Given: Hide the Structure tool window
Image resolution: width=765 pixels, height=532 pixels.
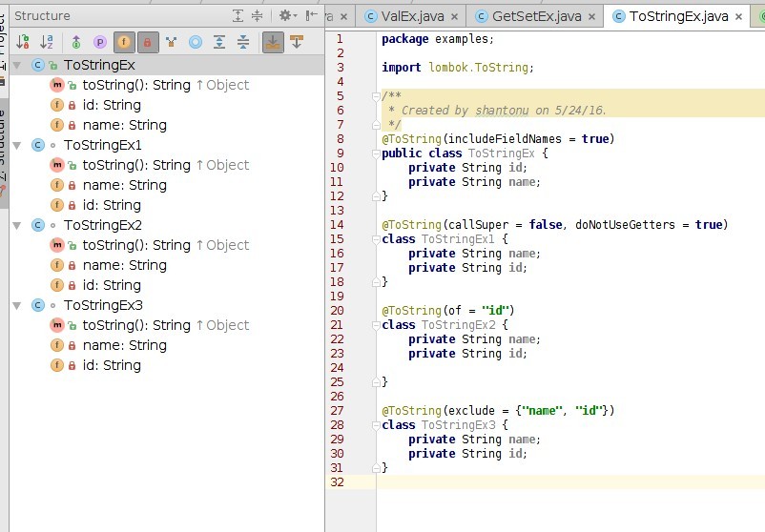Looking at the screenshot, I should (x=311, y=16).
